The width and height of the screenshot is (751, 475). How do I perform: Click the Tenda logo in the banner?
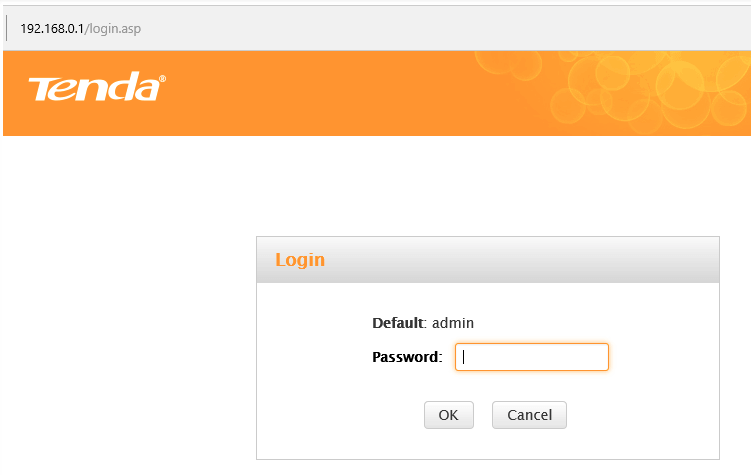97,87
